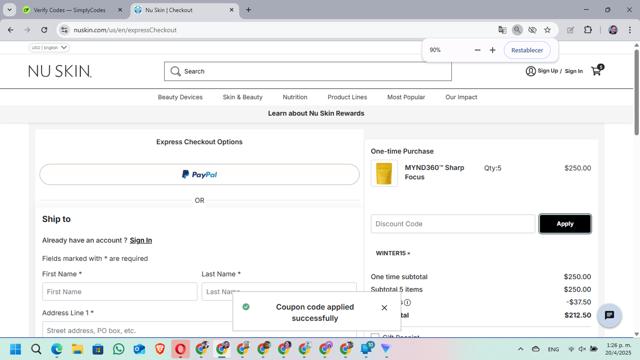Open the country and language dropdown
This screenshot has width=640, height=360.
click(x=49, y=48)
